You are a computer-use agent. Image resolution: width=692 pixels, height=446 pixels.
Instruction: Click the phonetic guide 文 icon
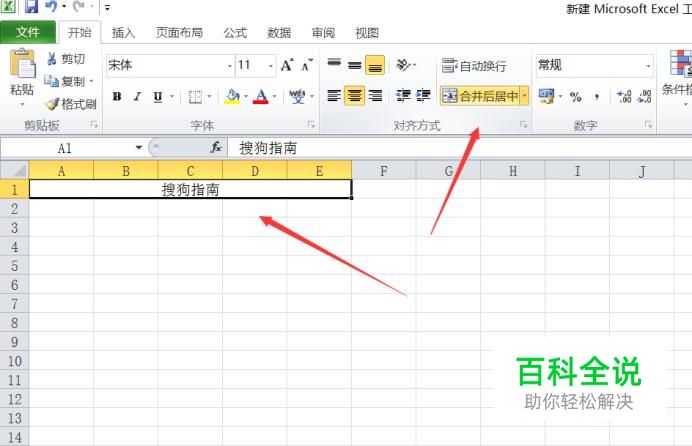[297, 96]
